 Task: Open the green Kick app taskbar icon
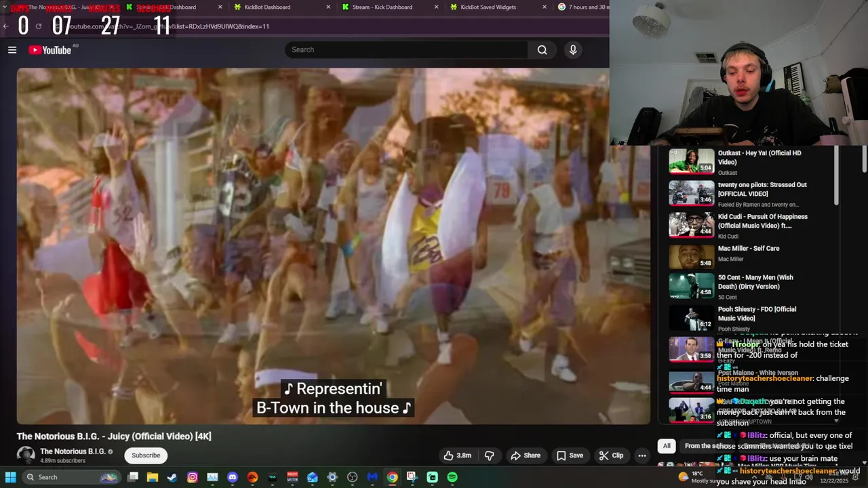432,477
